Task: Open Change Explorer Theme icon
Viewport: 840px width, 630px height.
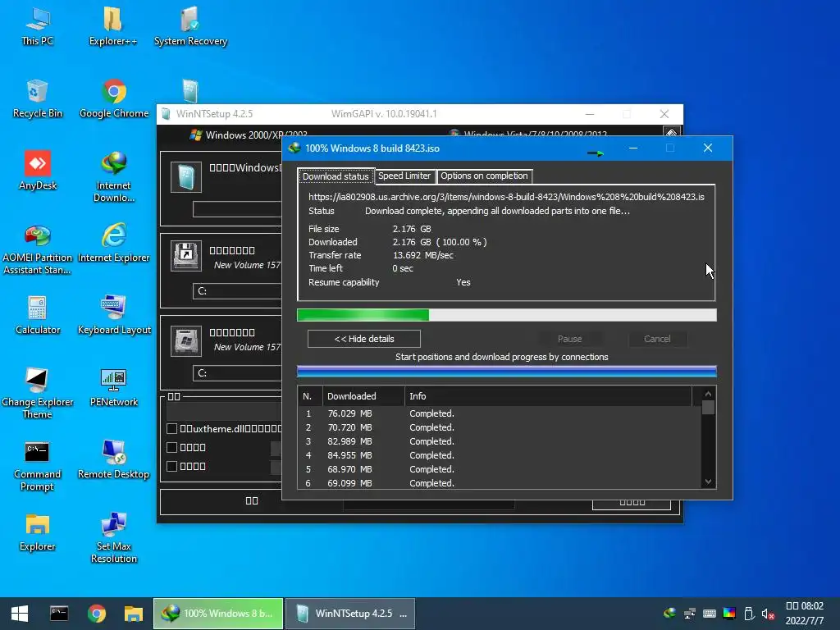Action: tap(38, 394)
